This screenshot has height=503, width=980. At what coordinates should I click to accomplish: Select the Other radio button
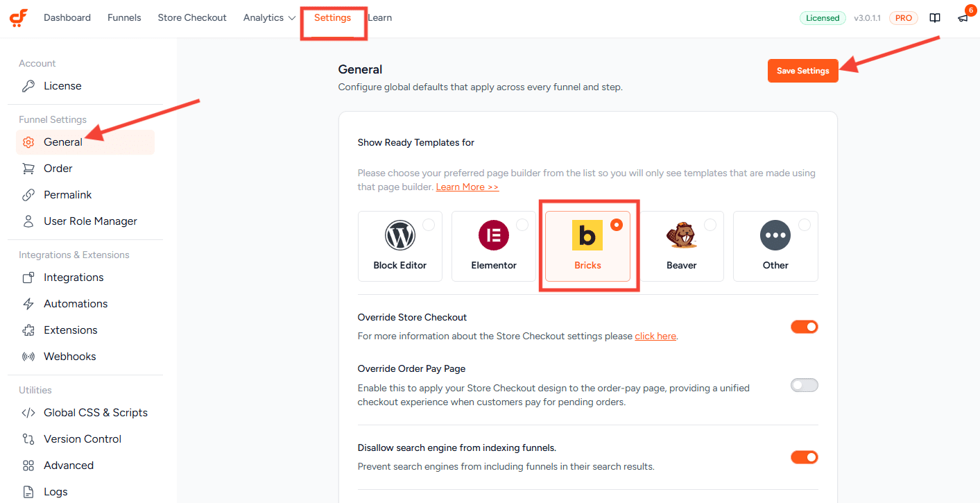coord(804,225)
